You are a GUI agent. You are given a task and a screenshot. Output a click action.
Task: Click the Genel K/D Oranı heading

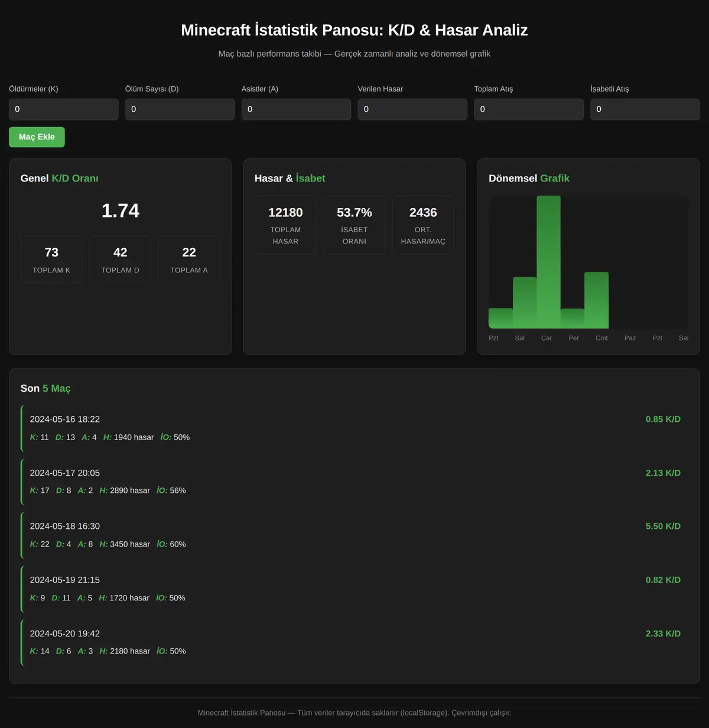60,178
